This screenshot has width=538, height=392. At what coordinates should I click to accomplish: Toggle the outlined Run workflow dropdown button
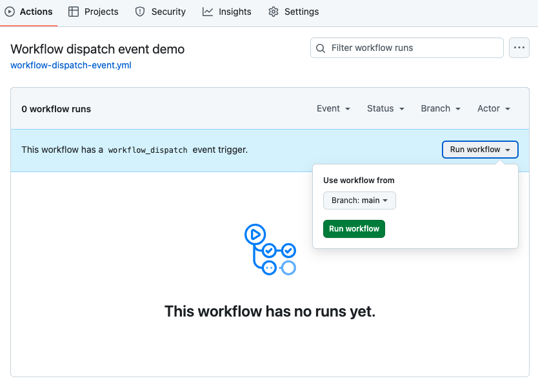coord(480,150)
